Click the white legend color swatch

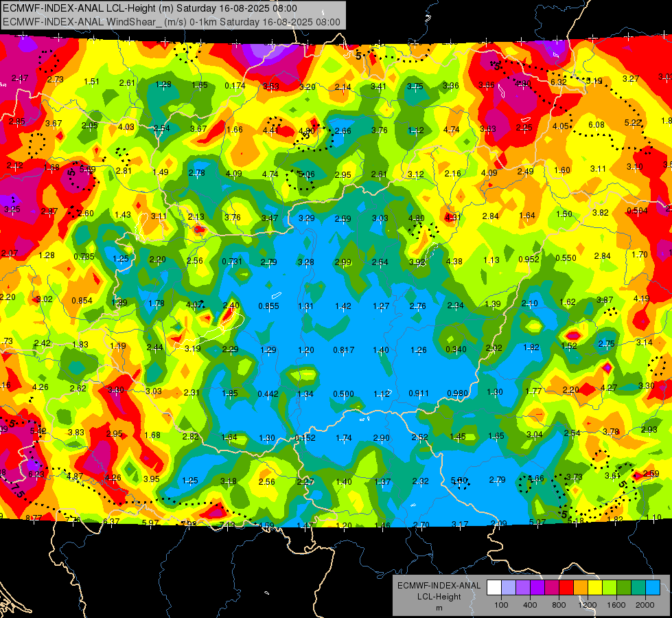click(494, 588)
